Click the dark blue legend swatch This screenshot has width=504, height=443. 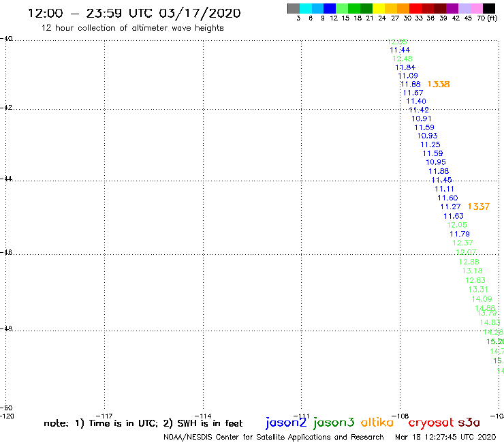coord(330,8)
